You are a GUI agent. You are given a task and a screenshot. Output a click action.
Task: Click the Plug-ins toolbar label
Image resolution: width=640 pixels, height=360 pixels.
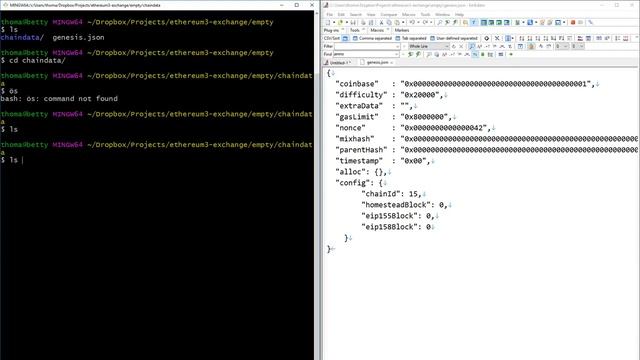click(331, 30)
